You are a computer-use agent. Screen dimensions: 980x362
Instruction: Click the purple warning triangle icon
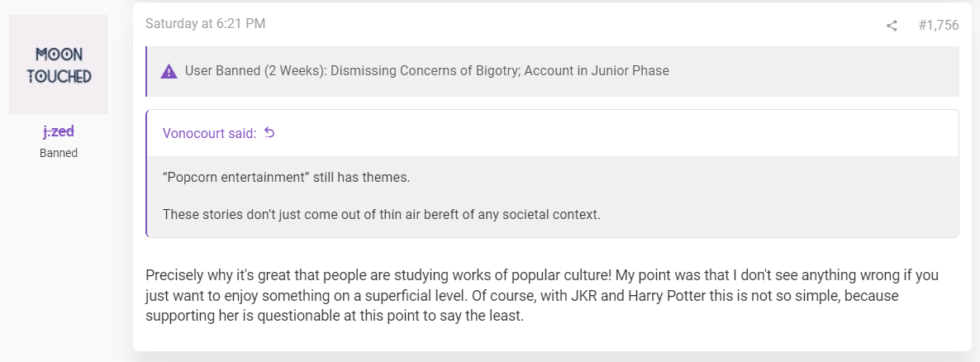[x=169, y=71]
